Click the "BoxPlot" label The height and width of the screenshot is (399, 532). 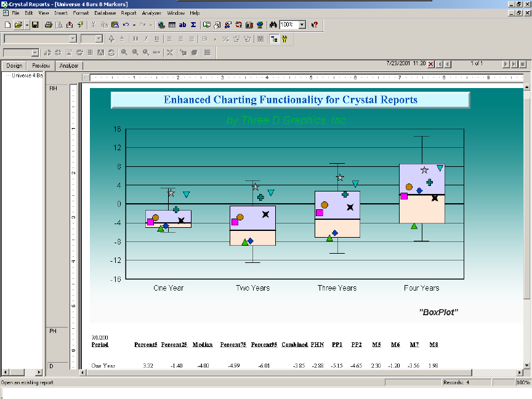click(438, 312)
